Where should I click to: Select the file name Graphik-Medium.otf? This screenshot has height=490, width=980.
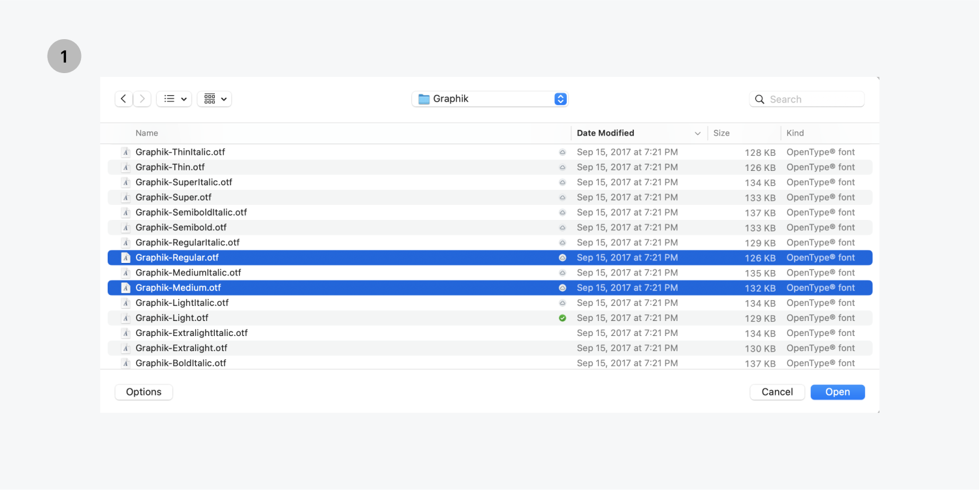click(x=178, y=288)
